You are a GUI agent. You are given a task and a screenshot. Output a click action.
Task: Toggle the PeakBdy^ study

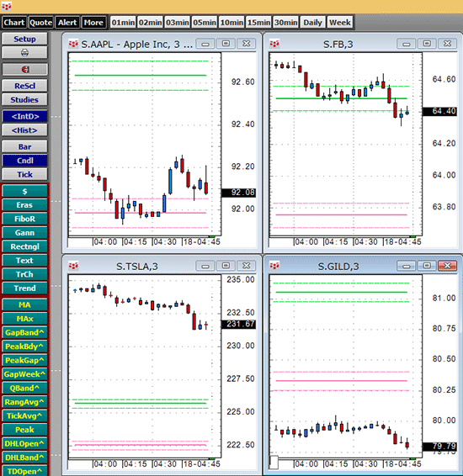click(x=24, y=346)
